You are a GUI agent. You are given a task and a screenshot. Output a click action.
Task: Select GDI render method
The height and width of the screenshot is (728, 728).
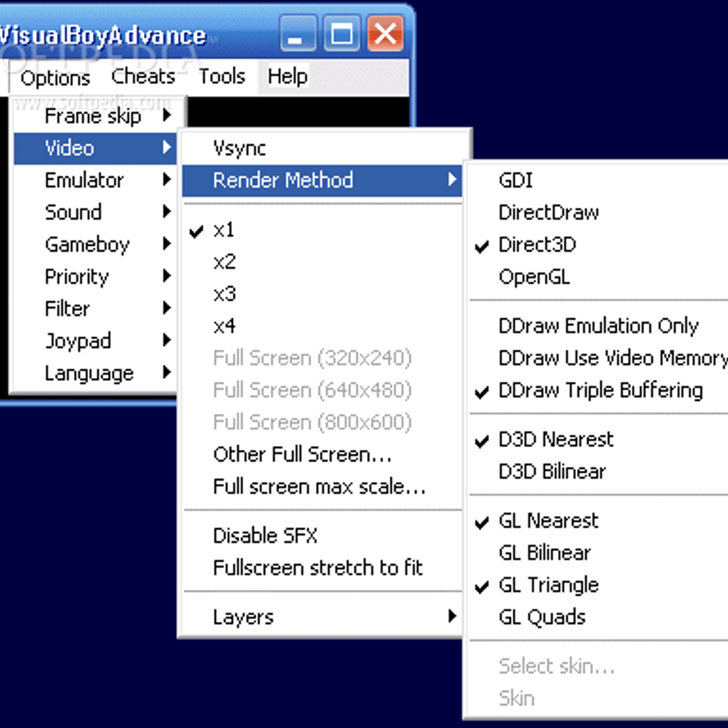pyautogui.click(x=598, y=180)
